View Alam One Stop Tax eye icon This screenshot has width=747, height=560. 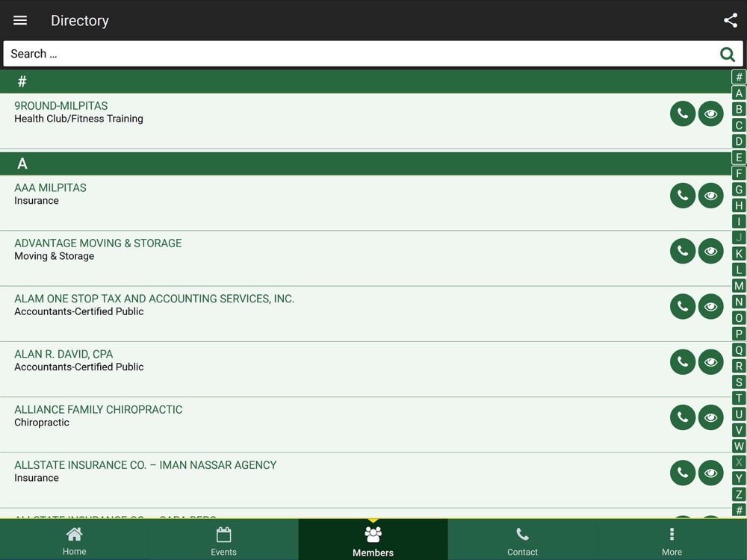coord(711,307)
